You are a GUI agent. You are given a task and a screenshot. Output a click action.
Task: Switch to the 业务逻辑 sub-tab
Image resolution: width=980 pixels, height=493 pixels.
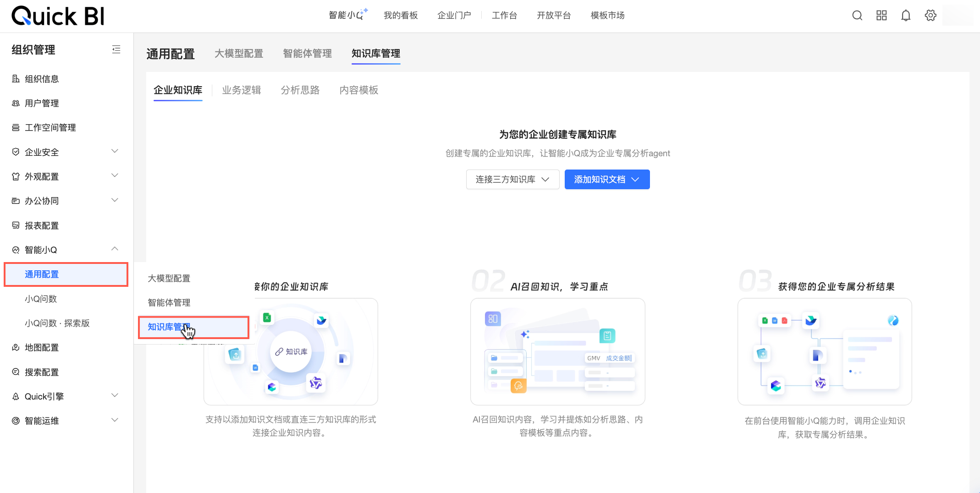[x=242, y=90]
